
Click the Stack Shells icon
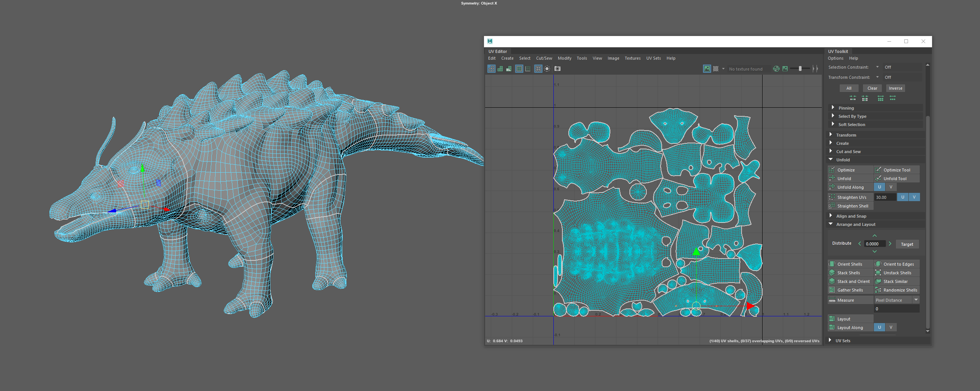(x=832, y=272)
